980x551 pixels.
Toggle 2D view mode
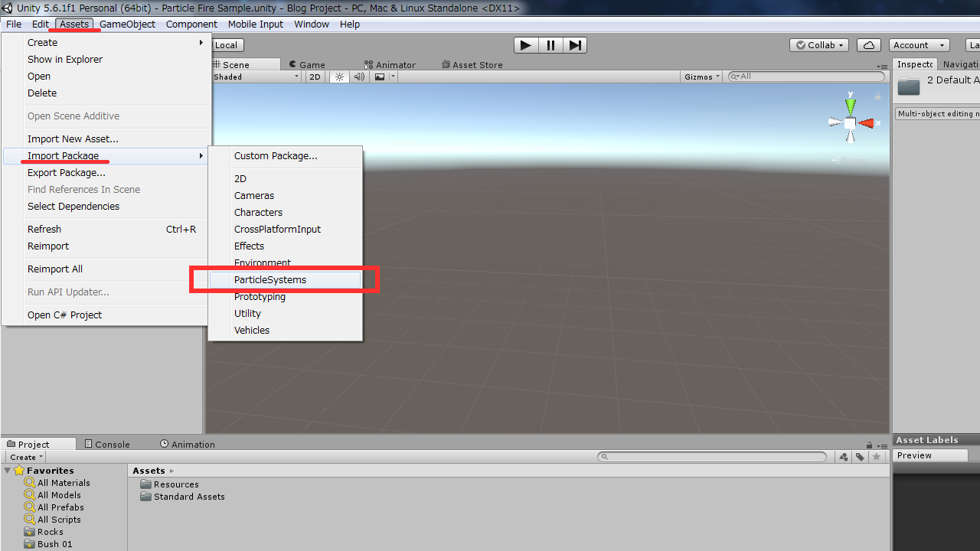315,77
